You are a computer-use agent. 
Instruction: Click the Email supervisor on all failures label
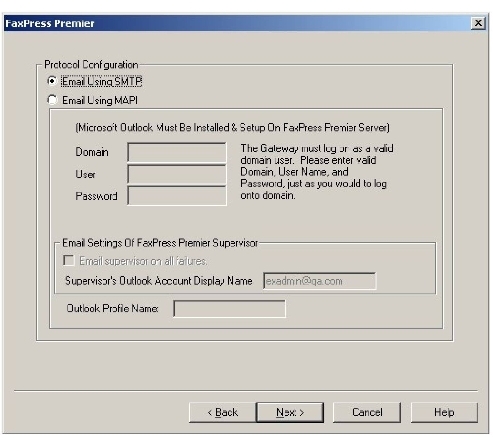pyautogui.click(x=143, y=261)
